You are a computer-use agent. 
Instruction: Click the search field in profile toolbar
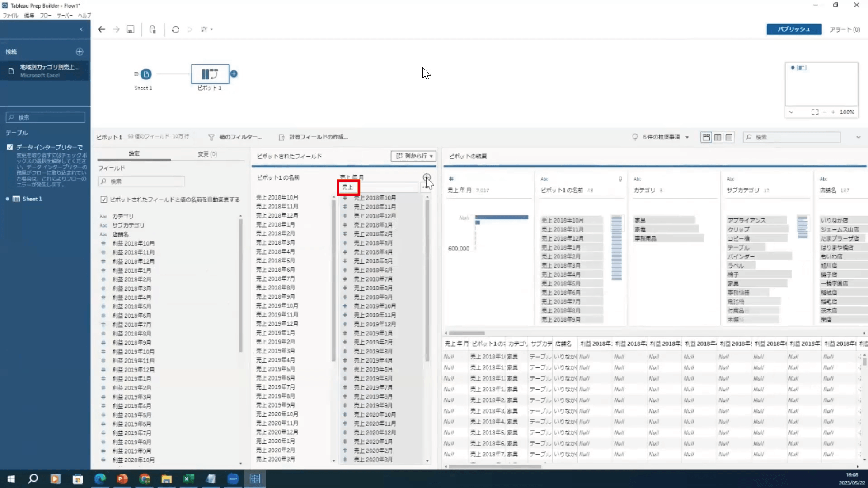click(792, 137)
